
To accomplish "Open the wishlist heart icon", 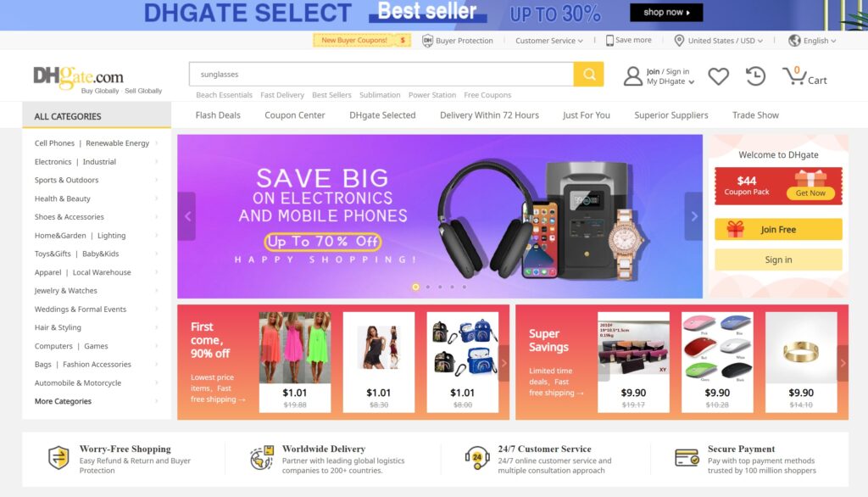I will (x=718, y=76).
